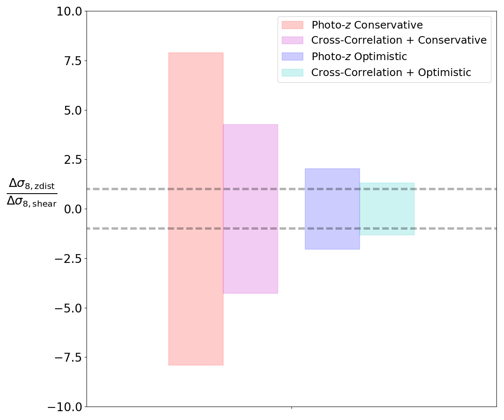Select the "Cross-Correlation + Conservative" legend text

click(x=399, y=41)
